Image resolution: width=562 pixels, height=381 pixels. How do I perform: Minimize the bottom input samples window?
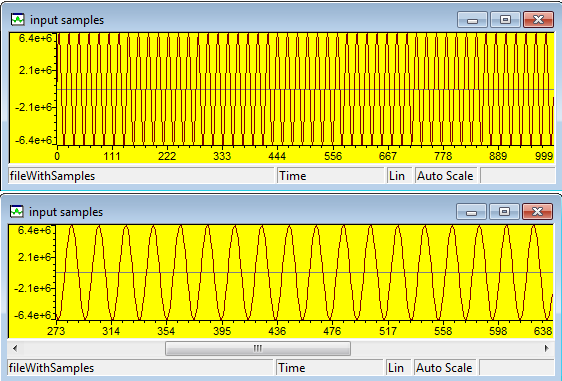coord(471,211)
